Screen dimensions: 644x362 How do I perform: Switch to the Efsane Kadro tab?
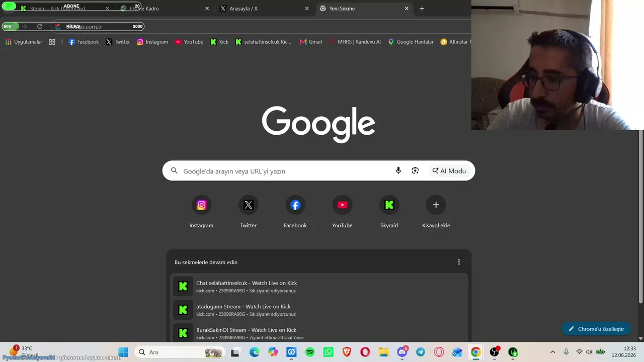click(x=165, y=9)
